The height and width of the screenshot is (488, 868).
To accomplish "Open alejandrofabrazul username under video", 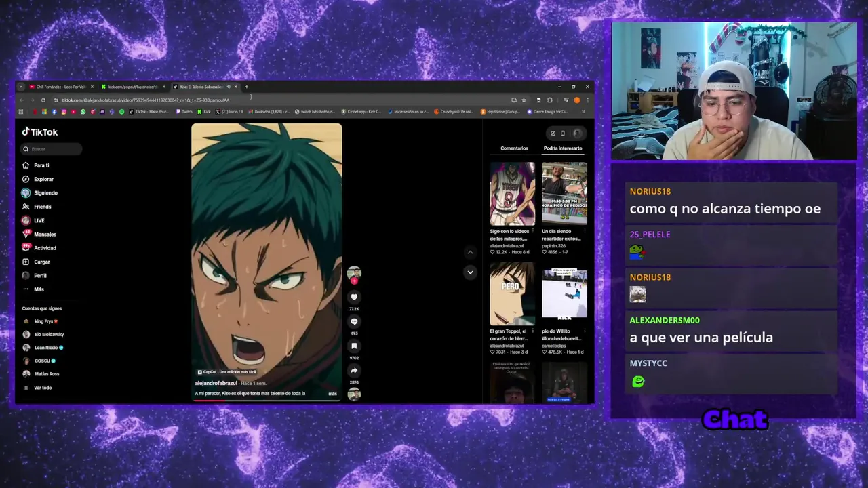I will [x=216, y=384].
